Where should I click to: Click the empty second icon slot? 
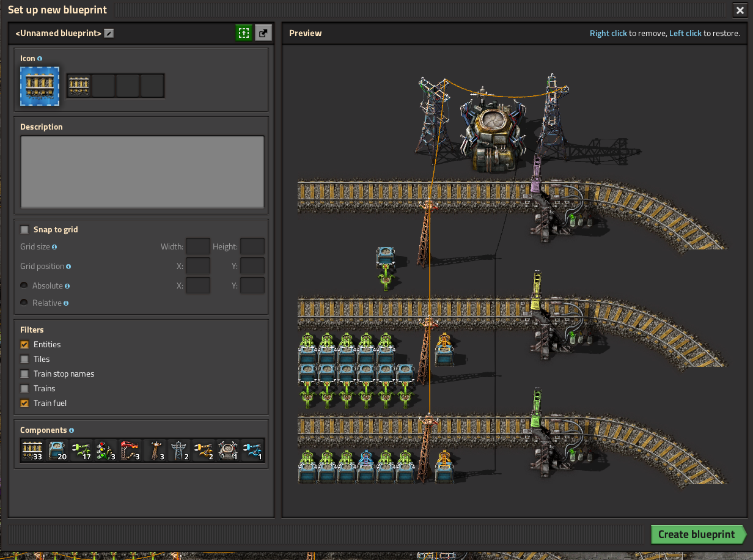click(103, 86)
